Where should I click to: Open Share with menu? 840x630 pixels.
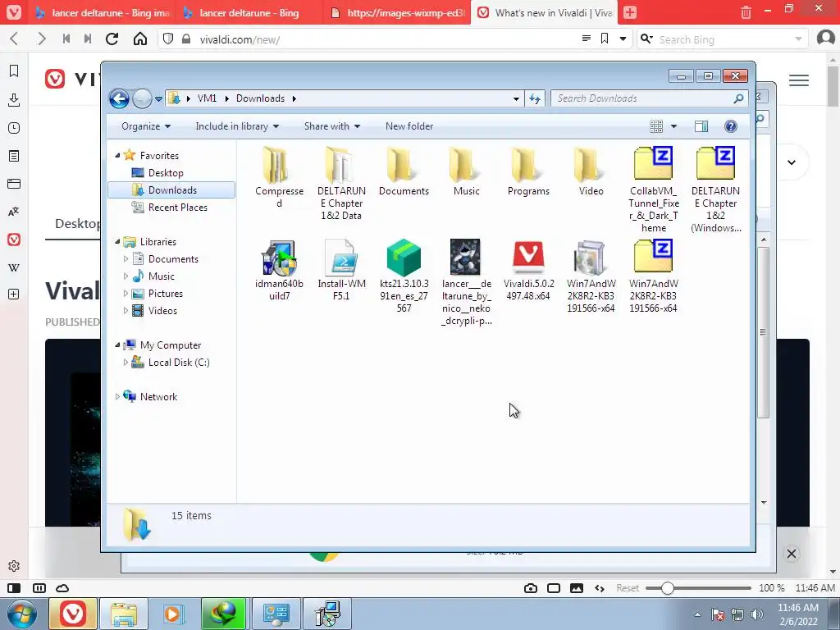point(332,126)
